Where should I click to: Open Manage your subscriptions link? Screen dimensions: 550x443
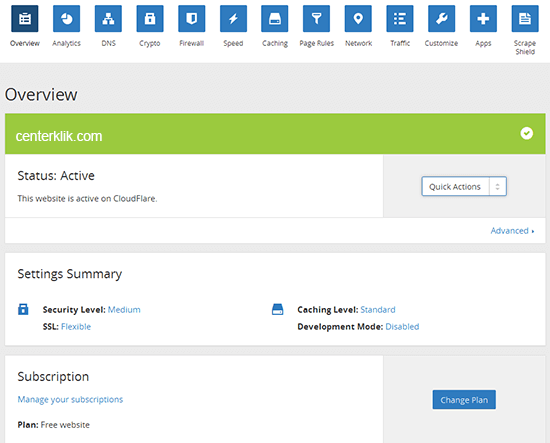70,400
